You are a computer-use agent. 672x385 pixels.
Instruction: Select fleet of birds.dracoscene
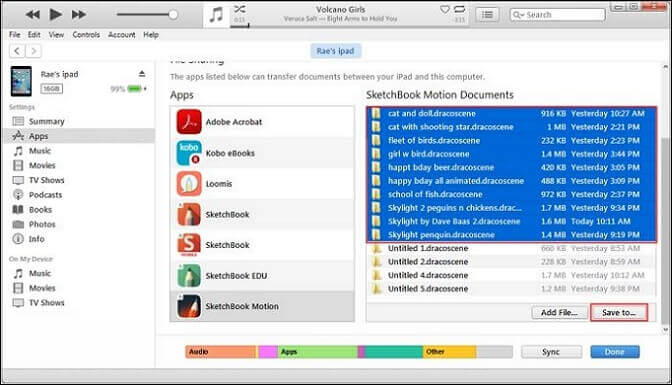(x=511, y=141)
